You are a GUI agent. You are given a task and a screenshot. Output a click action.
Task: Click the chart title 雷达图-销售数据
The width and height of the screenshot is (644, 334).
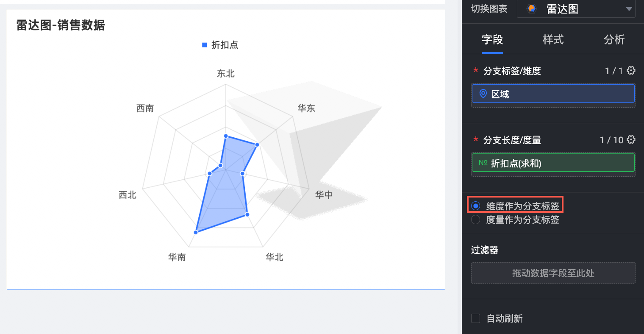pos(61,25)
